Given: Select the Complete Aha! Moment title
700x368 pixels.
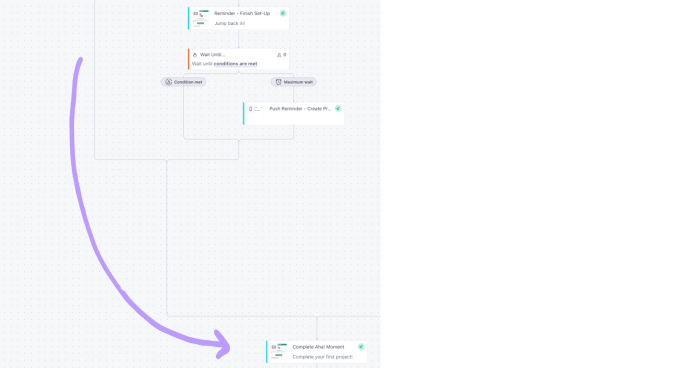Looking at the screenshot, I should coord(318,347).
